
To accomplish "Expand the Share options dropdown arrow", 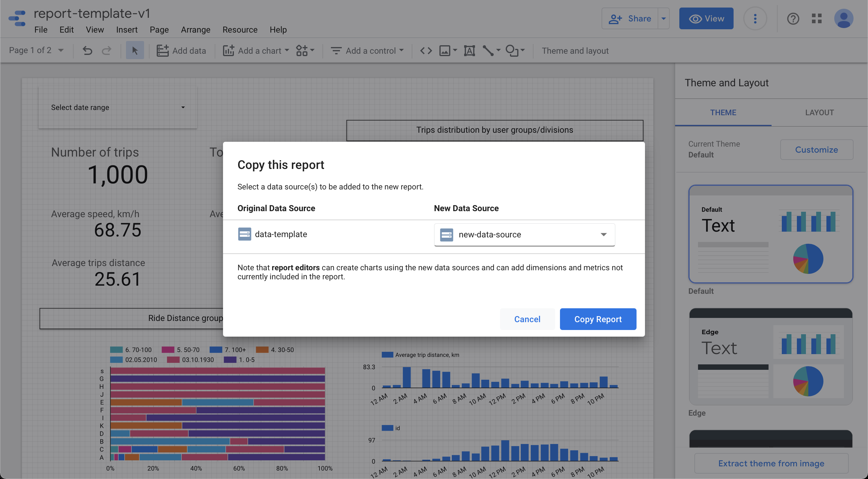I will [x=663, y=19].
